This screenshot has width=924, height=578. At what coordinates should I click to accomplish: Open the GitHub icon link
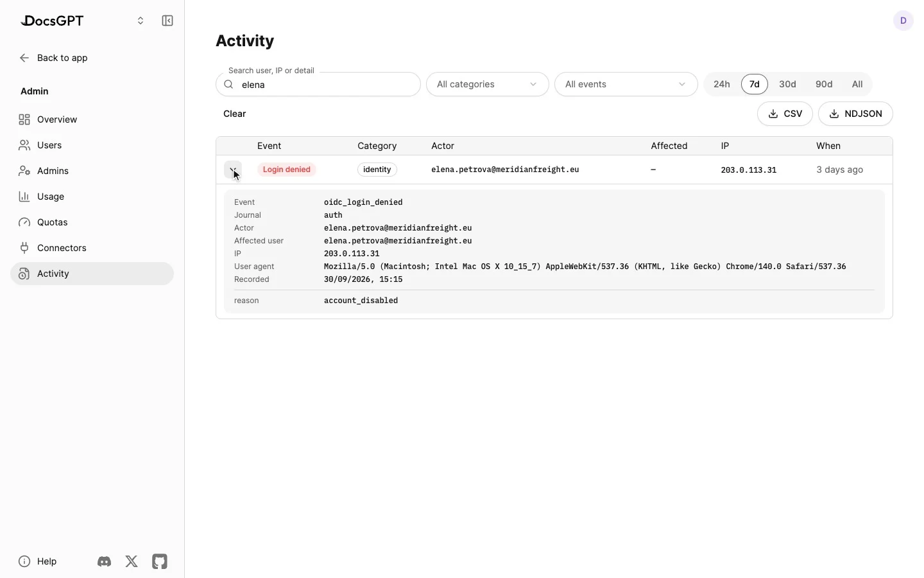160,561
